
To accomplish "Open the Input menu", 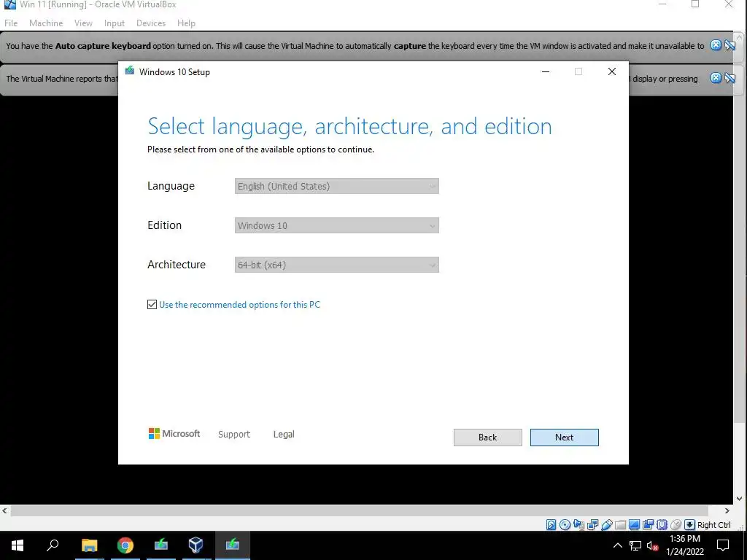I will click(115, 23).
